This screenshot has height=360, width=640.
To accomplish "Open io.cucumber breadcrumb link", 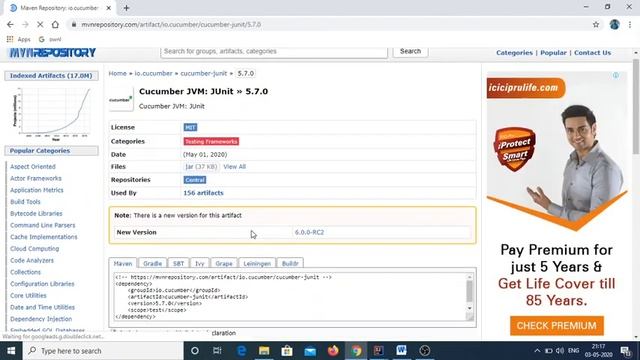I will pos(153,73).
